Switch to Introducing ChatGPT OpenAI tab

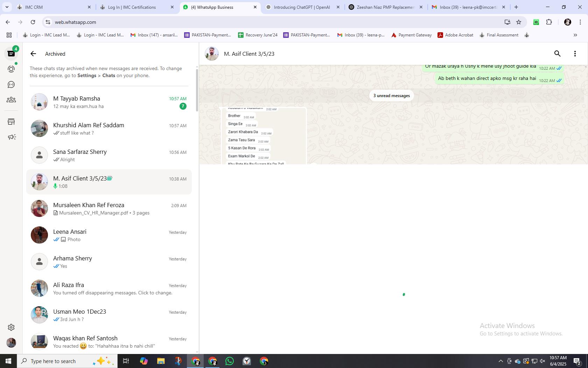303,7
